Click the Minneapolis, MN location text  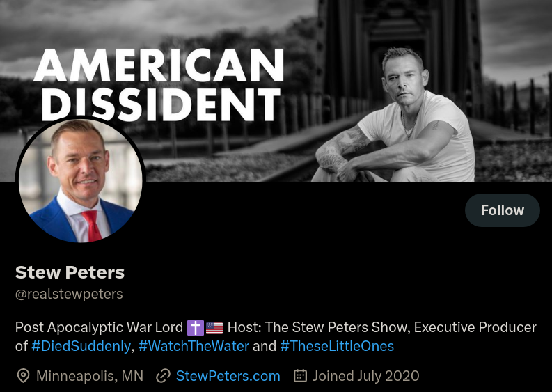(x=90, y=376)
